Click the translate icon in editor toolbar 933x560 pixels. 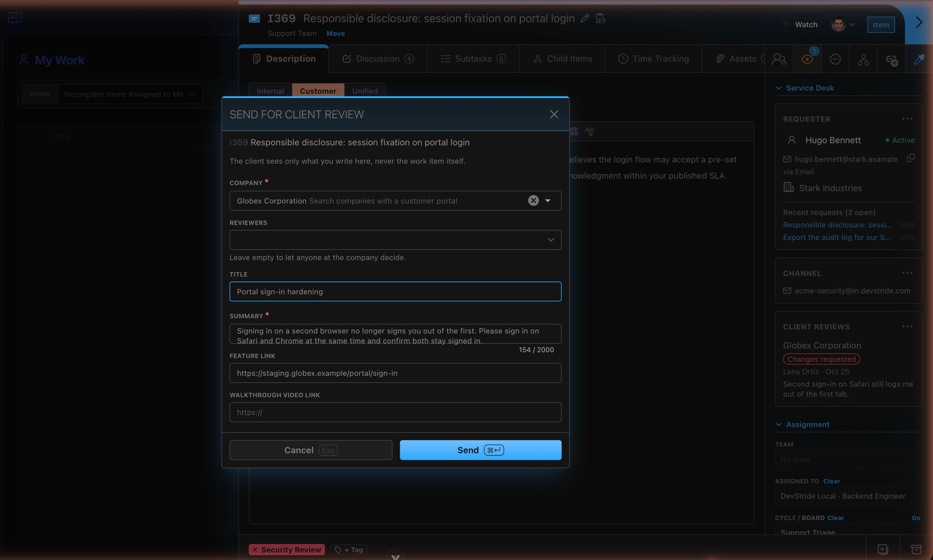pyautogui.click(x=590, y=131)
